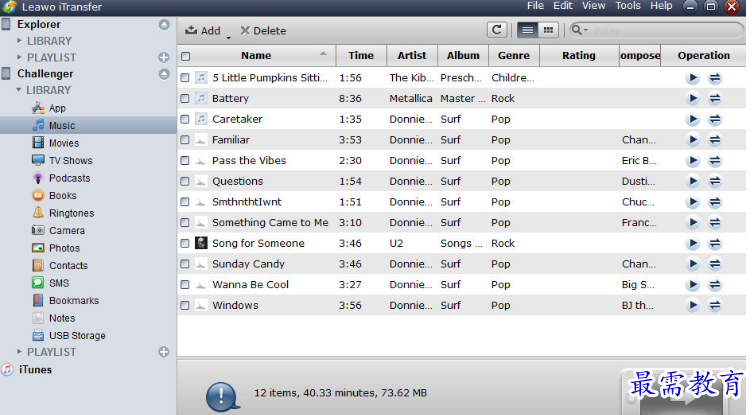
Task: Expand Challenger PLAYLIST tree node
Action: point(19,352)
